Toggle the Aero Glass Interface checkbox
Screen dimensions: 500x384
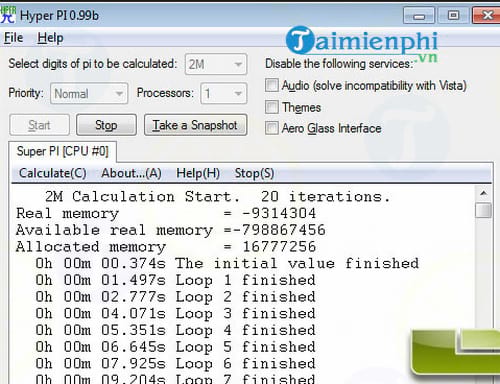[x=272, y=128]
